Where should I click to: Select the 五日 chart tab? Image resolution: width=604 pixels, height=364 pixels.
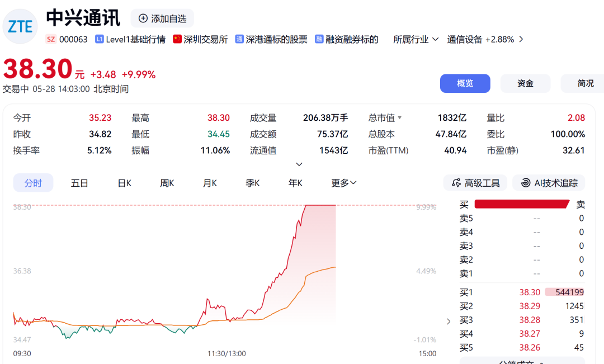point(79,183)
